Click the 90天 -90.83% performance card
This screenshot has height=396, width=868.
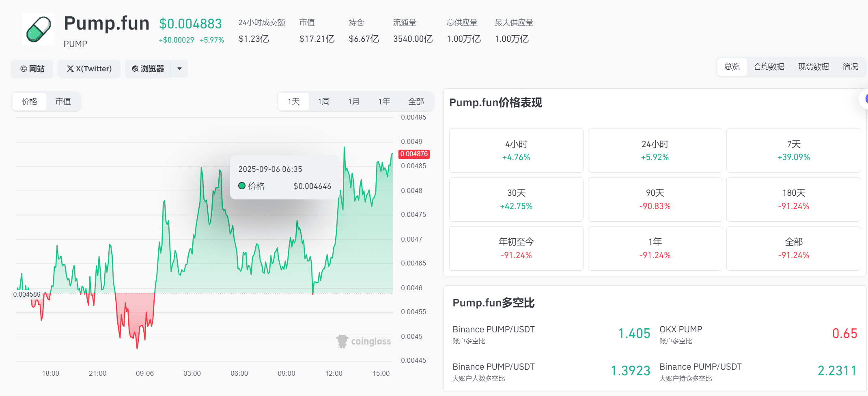pos(655,199)
